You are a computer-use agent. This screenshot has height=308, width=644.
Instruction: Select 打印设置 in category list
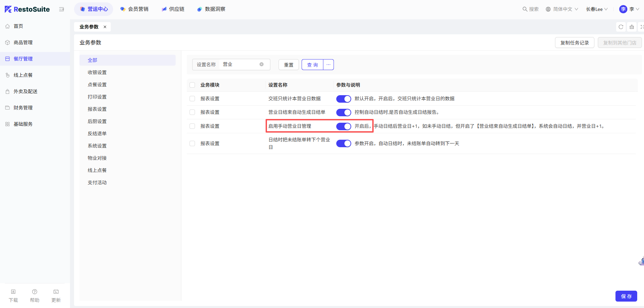click(x=97, y=97)
